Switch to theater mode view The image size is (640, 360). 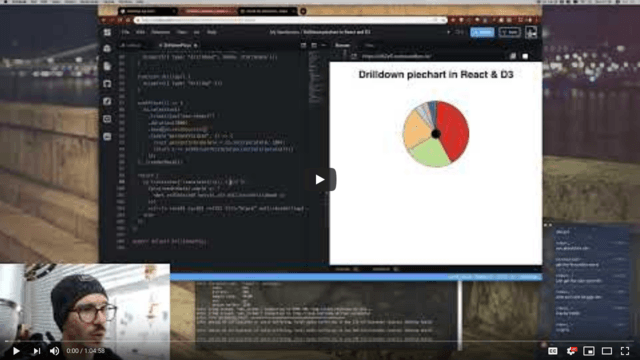607,351
